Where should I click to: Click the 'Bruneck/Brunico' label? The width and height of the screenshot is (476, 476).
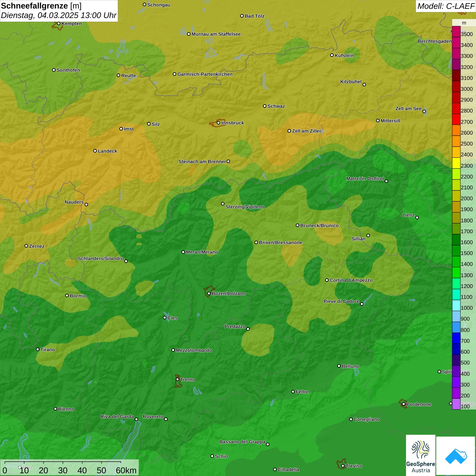[x=319, y=225]
